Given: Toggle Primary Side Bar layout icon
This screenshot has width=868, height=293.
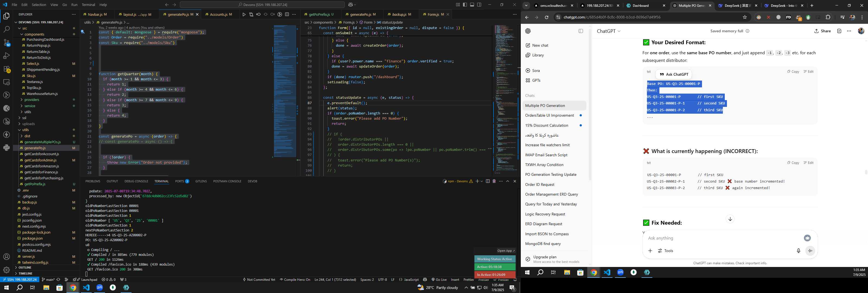Looking at the screenshot, I should pos(465,5).
